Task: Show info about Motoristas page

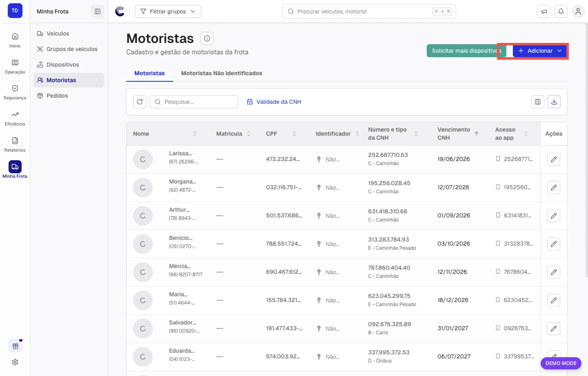Action: click(207, 38)
